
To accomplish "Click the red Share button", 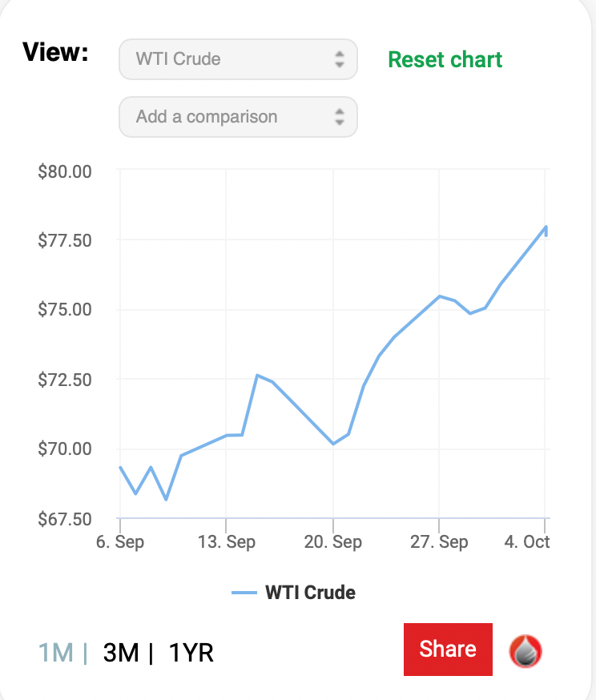I will coord(448,649).
